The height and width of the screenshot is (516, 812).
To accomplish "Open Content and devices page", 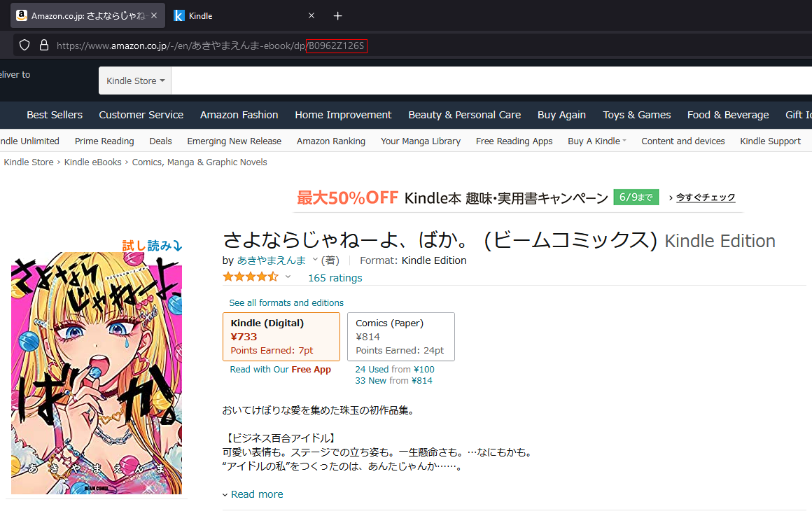I will [682, 141].
